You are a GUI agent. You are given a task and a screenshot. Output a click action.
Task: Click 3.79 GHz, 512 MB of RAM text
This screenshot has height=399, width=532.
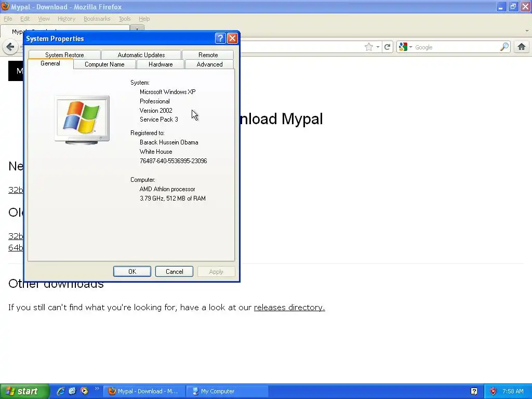[x=172, y=198]
